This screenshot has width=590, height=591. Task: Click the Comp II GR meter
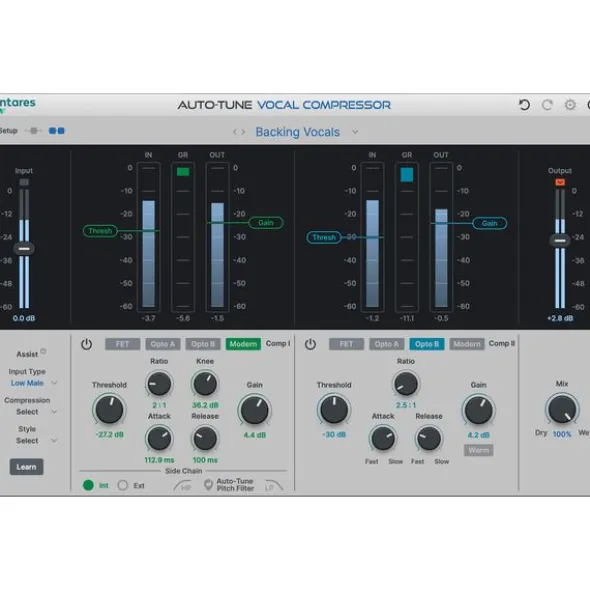(x=407, y=237)
